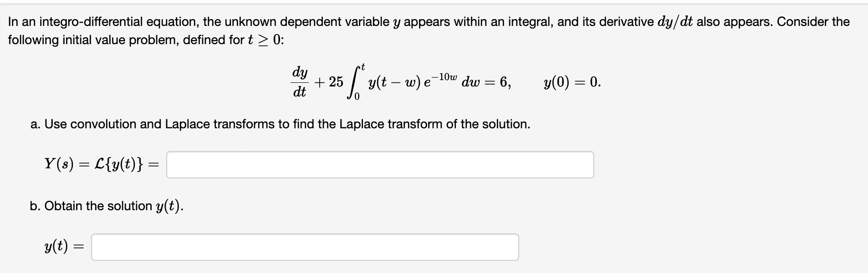Click the dy/dt term in the equation
The height and width of the screenshot is (273, 868).
[x=300, y=83]
